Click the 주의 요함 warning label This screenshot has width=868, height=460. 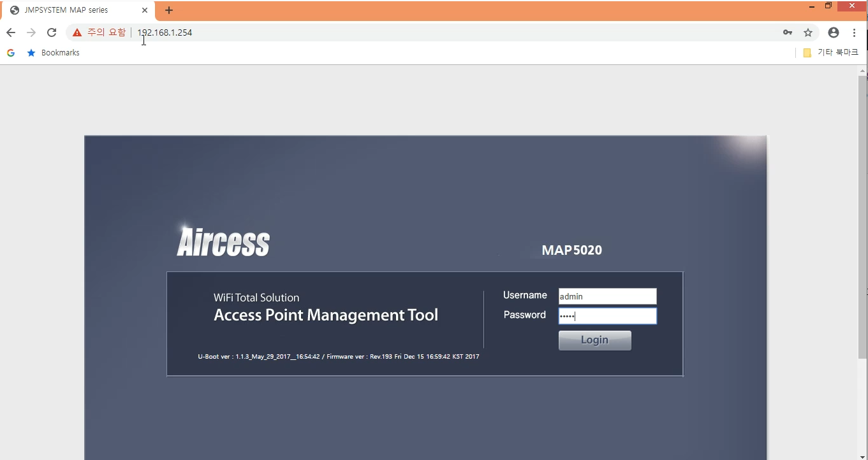[107, 32]
